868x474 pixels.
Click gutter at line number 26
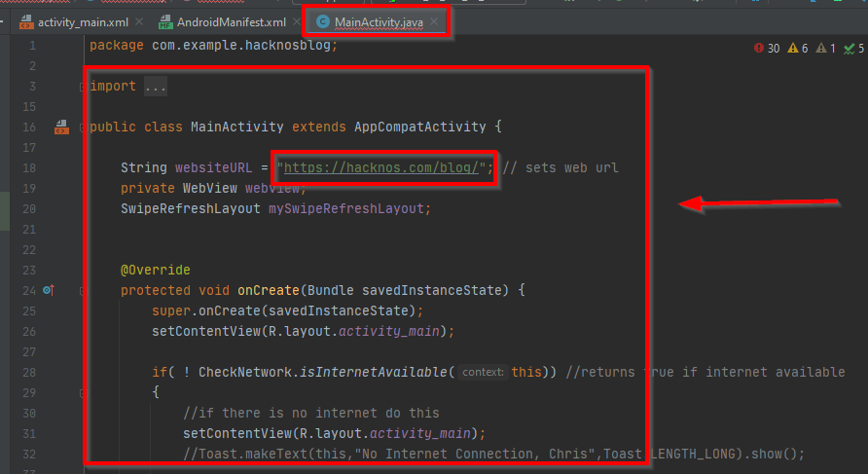coord(29,331)
